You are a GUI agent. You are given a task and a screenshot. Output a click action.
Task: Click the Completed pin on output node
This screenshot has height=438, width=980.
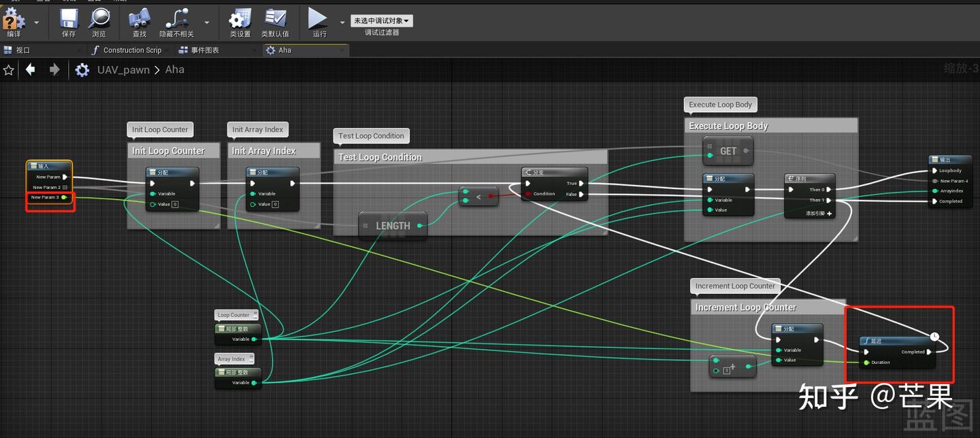point(935,201)
